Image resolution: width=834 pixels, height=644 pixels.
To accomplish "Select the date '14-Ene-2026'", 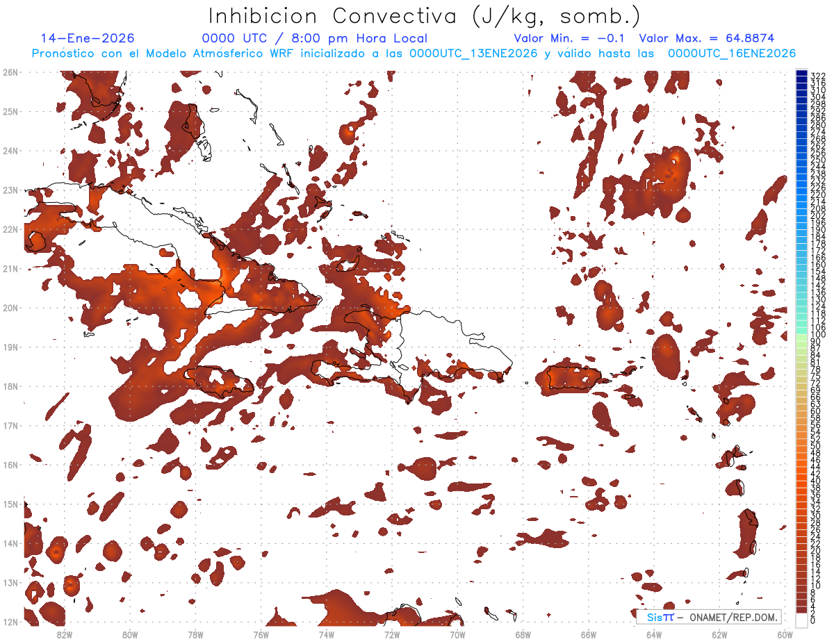I will pos(88,38).
